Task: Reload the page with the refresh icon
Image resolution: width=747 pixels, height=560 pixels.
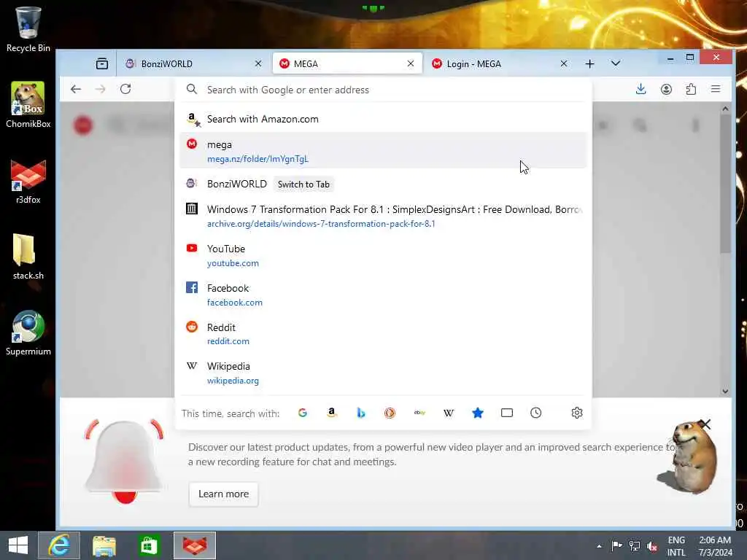Action: (x=125, y=89)
